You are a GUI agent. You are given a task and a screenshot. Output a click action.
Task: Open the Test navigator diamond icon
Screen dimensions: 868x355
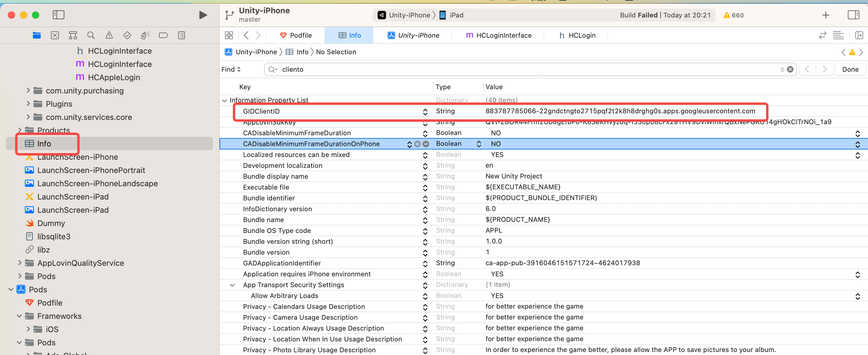tap(127, 35)
